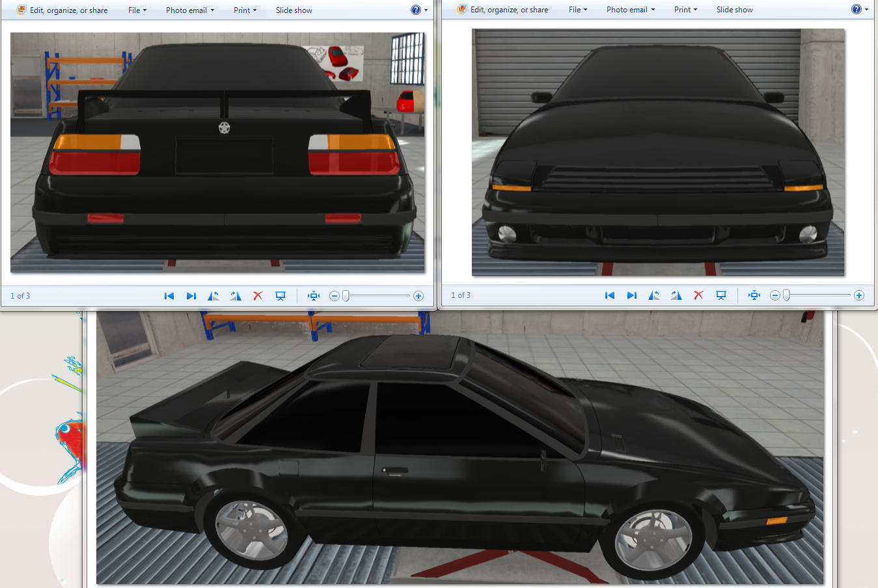Open File menu in left photo viewer

[x=137, y=10]
